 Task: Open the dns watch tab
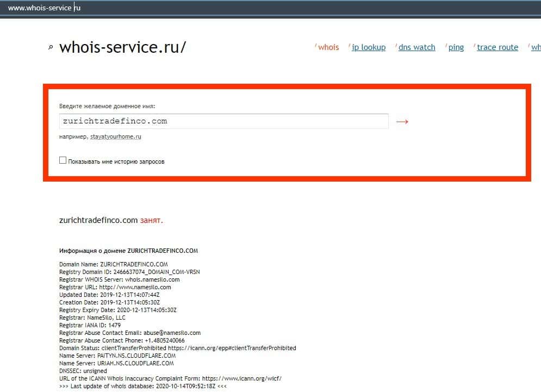(417, 47)
